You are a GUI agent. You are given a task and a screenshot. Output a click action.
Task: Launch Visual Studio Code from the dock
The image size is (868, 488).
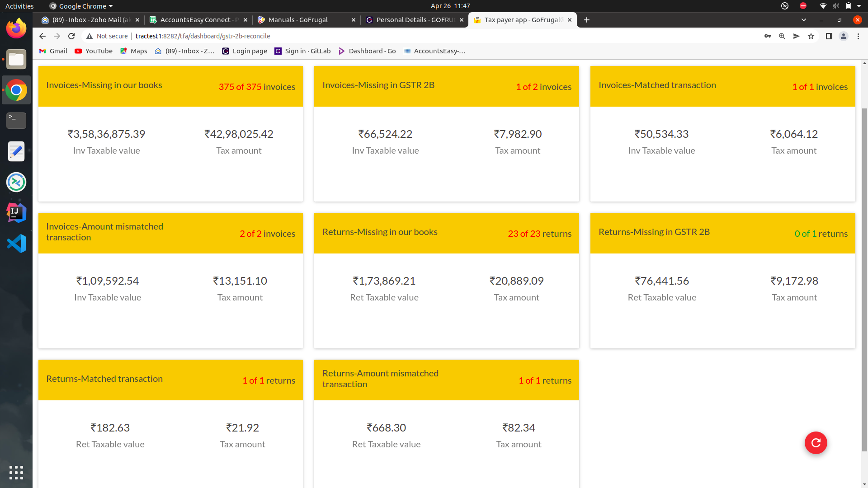16,244
